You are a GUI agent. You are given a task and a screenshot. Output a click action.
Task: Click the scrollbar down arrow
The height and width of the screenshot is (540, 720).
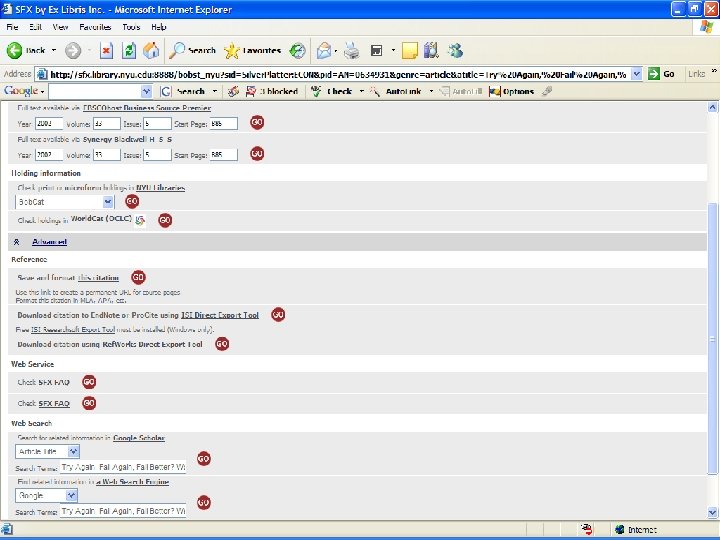point(712,512)
